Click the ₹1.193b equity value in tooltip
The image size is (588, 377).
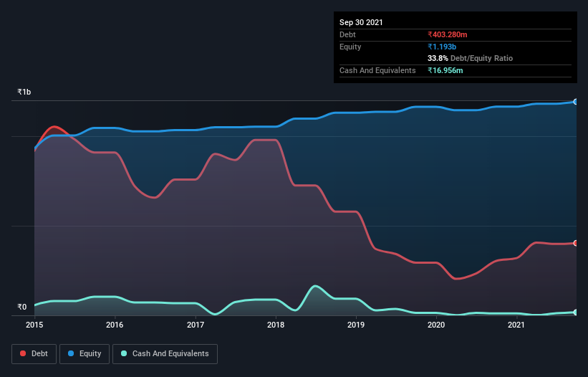pyautogui.click(x=442, y=47)
